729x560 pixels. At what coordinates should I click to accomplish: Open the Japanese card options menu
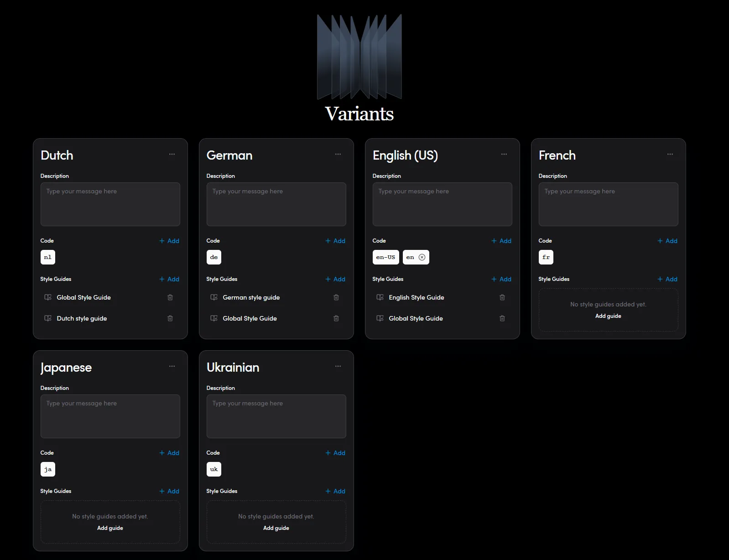[172, 366]
